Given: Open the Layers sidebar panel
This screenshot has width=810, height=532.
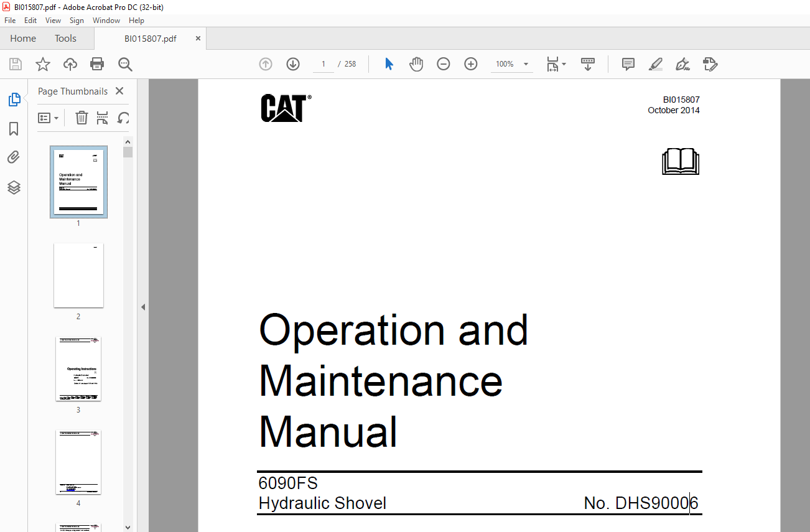Looking at the screenshot, I should (x=14, y=187).
